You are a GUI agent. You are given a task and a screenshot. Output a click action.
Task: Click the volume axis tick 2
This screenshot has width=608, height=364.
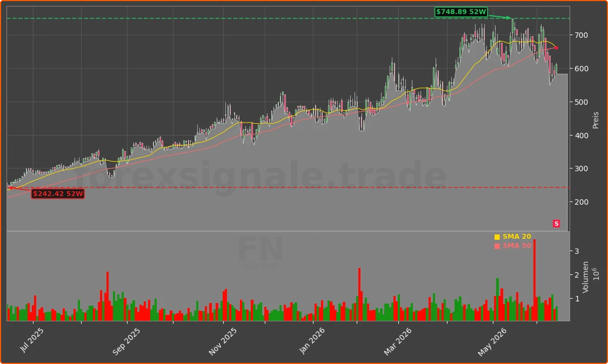click(x=577, y=275)
